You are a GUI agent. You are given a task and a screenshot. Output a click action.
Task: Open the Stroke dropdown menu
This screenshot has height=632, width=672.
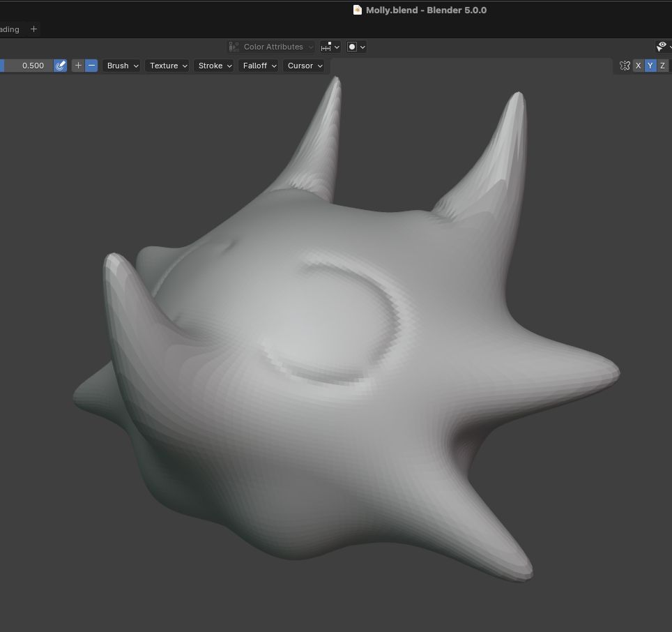pos(213,66)
